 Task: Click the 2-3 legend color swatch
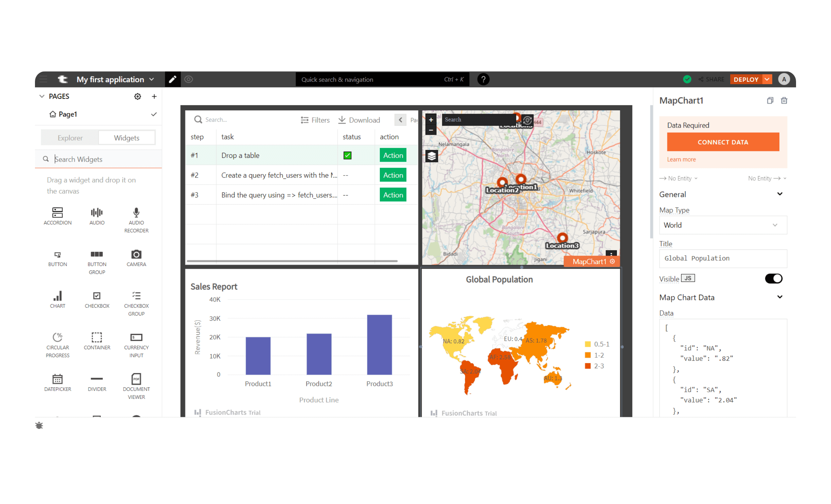[x=588, y=366]
